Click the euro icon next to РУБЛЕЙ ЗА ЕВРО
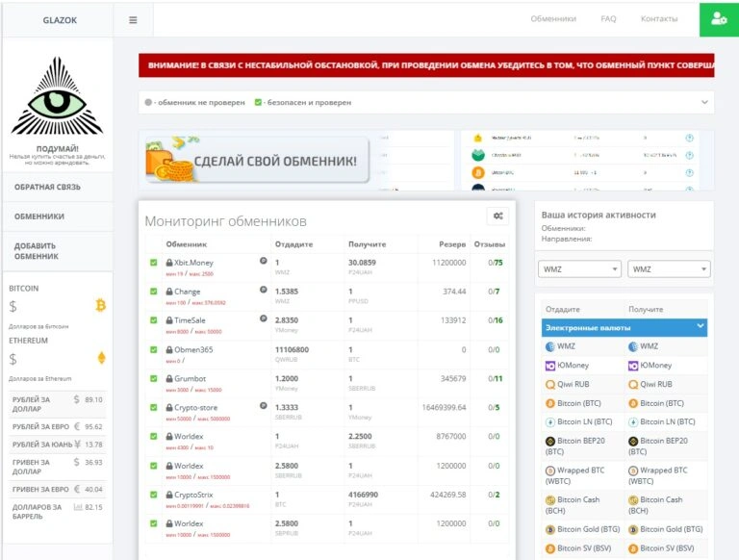 77,426
